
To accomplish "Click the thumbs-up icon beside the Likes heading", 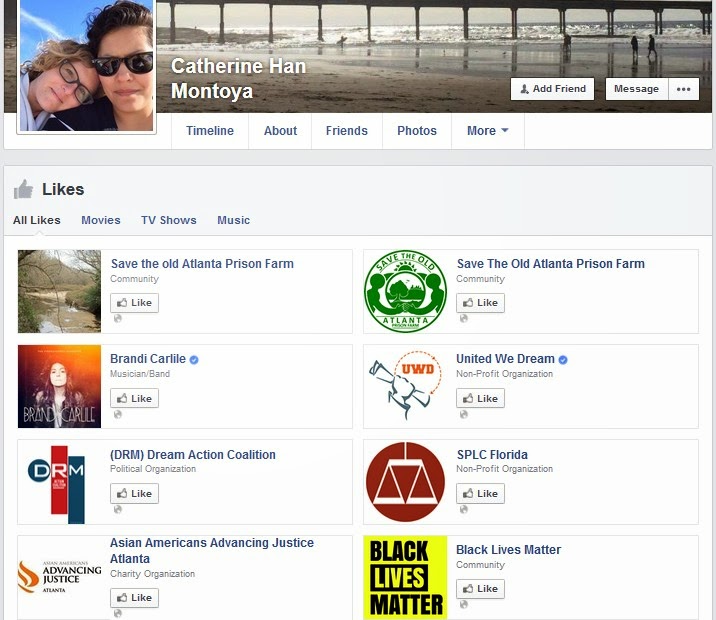I will click(x=23, y=189).
